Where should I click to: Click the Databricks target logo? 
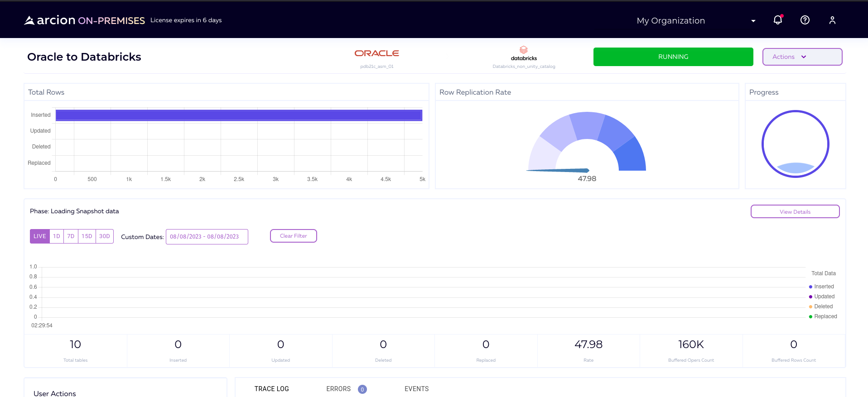[x=524, y=53]
